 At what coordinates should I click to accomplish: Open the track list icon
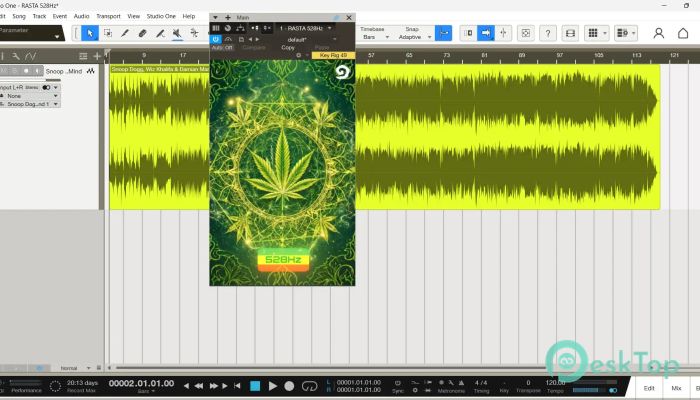[83, 56]
